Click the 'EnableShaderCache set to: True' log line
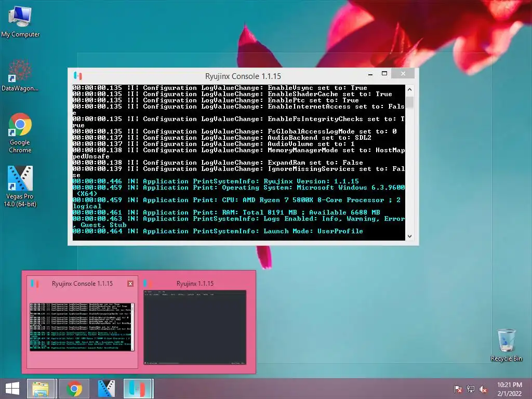The width and height of the screenshot is (532, 399). 232,94
